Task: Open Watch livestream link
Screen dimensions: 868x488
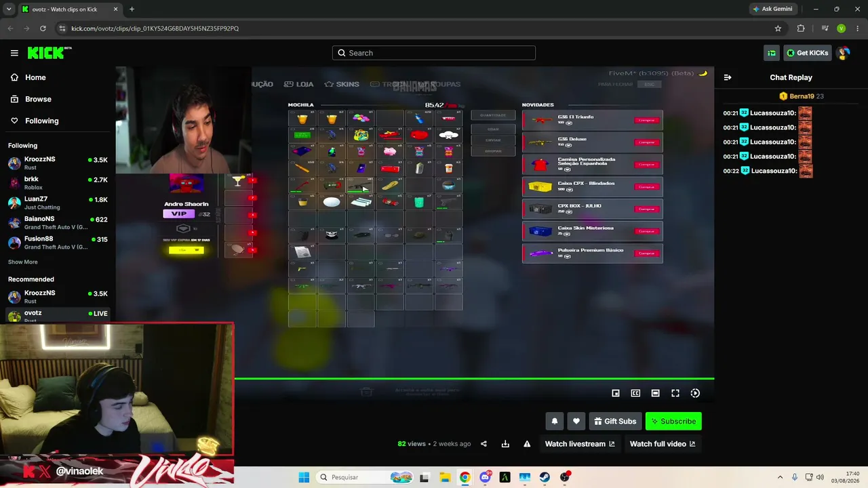Action: 580,444
